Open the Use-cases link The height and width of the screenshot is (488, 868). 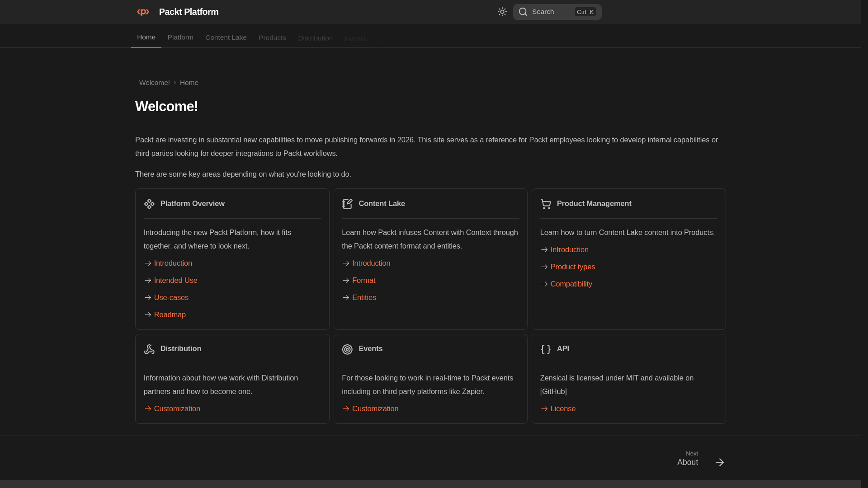click(171, 297)
